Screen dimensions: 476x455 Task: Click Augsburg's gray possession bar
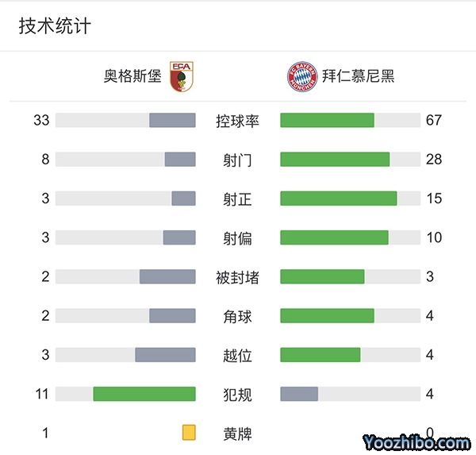172,121
